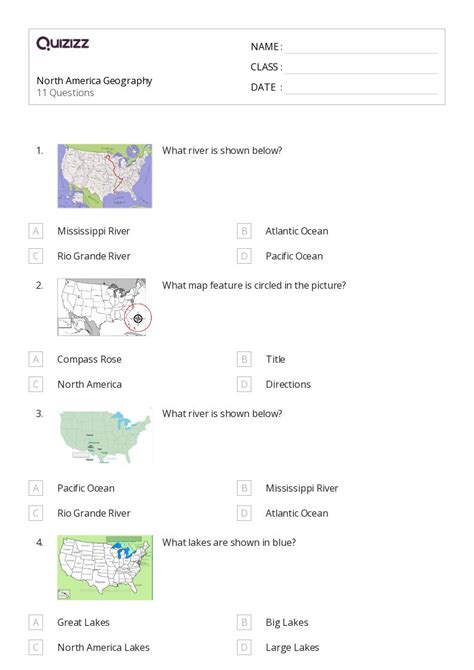Open the Great Lakes map thumbnail in question 4
This screenshot has width=474, height=670.
(105, 567)
